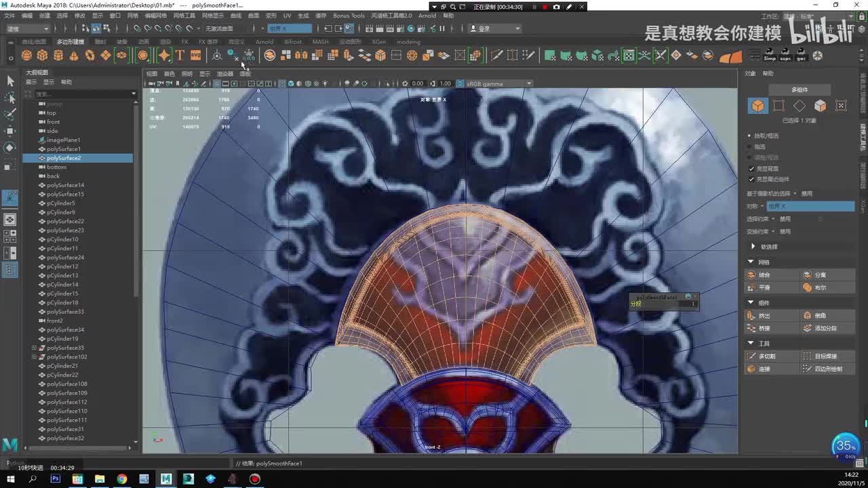868x488 pixels.
Task: Select the arrow Select tool in toolbox
Action: click(x=10, y=81)
